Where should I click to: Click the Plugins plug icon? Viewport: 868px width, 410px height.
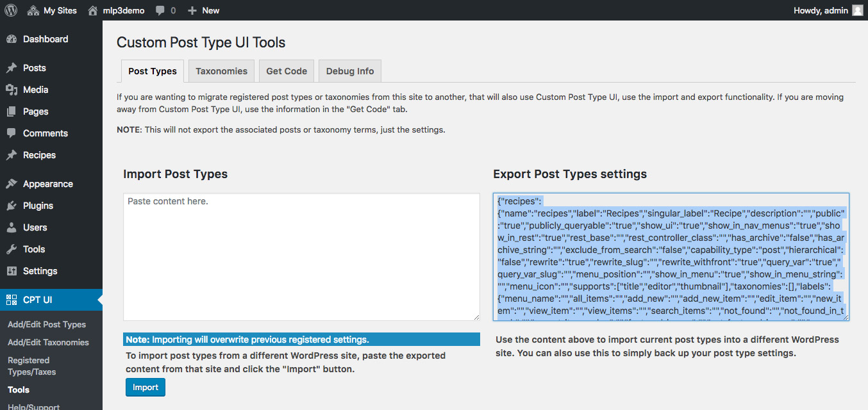pos(12,206)
